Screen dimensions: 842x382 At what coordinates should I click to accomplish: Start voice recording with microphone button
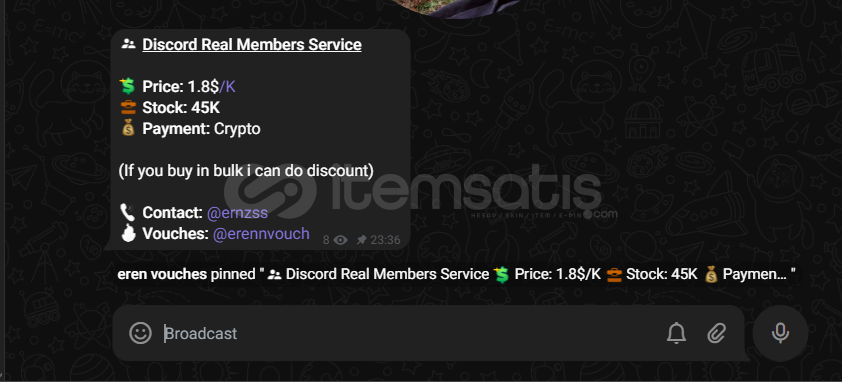point(780,333)
